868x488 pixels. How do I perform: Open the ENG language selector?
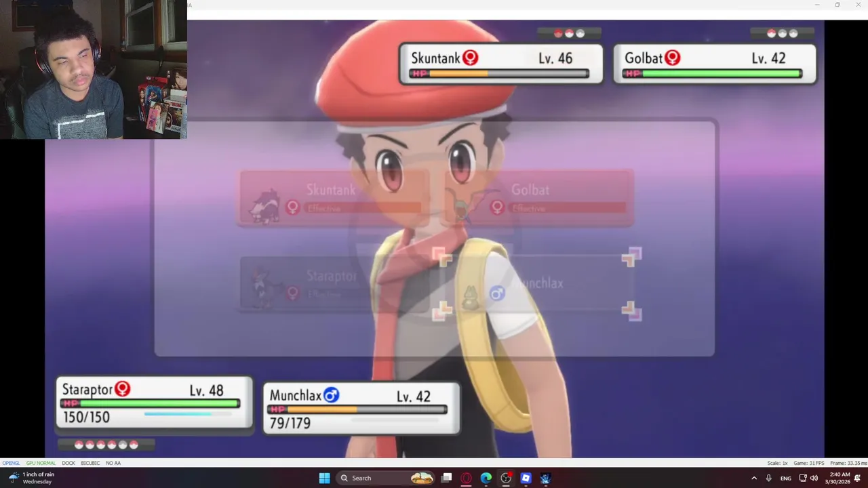(785, 478)
